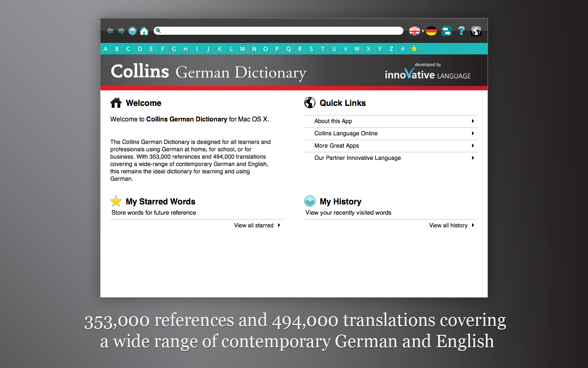Open history via the toolbar clock icon
Image resolution: width=588 pixels, height=368 pixels.
pyautogui.click(x=132, y=31)
